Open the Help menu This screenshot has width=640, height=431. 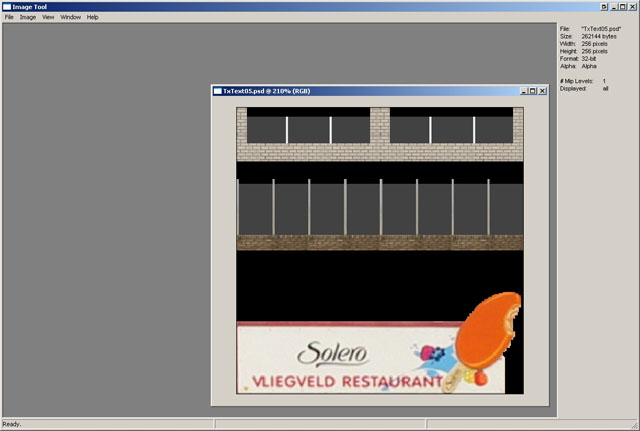pyautogui.click(x=93, y=17)
